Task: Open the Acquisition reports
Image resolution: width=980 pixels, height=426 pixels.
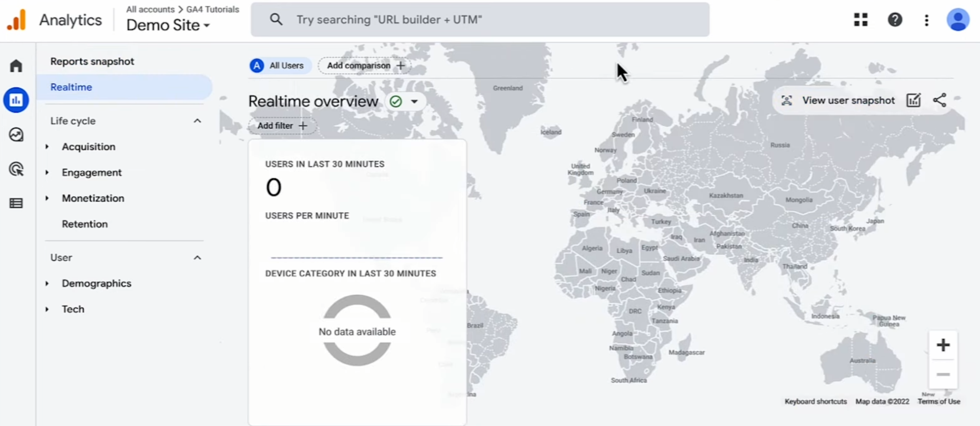Action: tap(89, 147)
